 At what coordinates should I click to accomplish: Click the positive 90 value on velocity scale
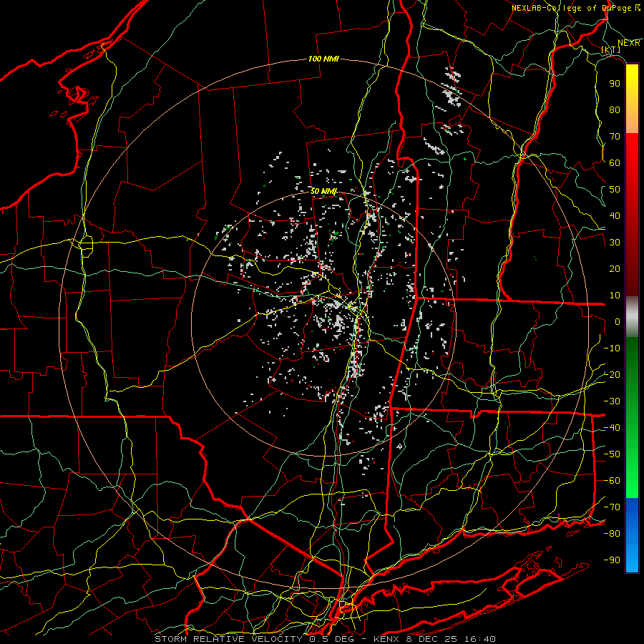(x=615, y=84)
